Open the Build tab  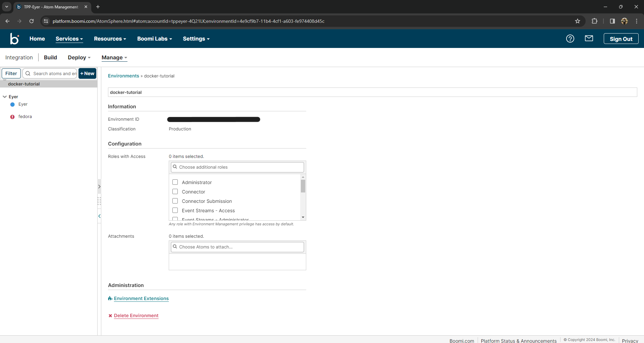[50, 57]
